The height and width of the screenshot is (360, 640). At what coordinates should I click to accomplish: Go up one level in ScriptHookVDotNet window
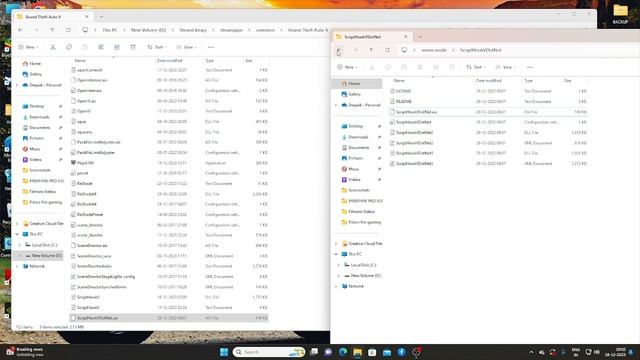click(371, 50)
